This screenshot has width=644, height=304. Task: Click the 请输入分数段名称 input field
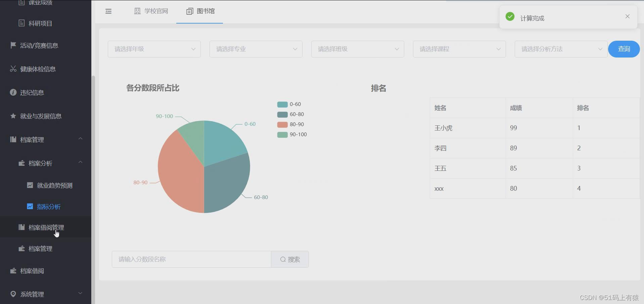(191, 259)
